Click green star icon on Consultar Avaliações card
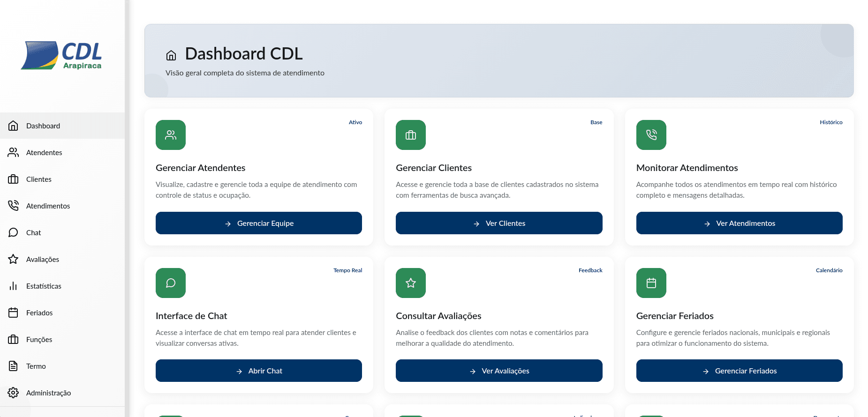Image resolution: width=868 pixels, height=417 pixels. tap(411, 283)
